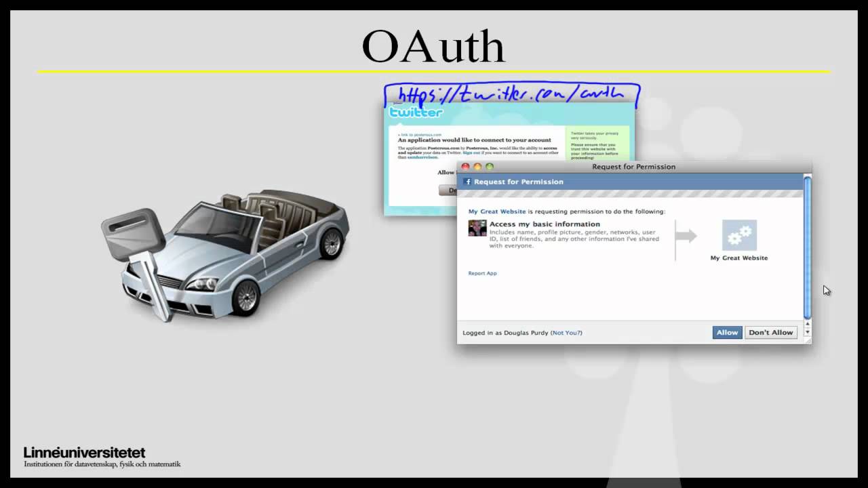Click the user profile picture thumbnail
This screenshot has height=488, width=868.
coord(477,228)
